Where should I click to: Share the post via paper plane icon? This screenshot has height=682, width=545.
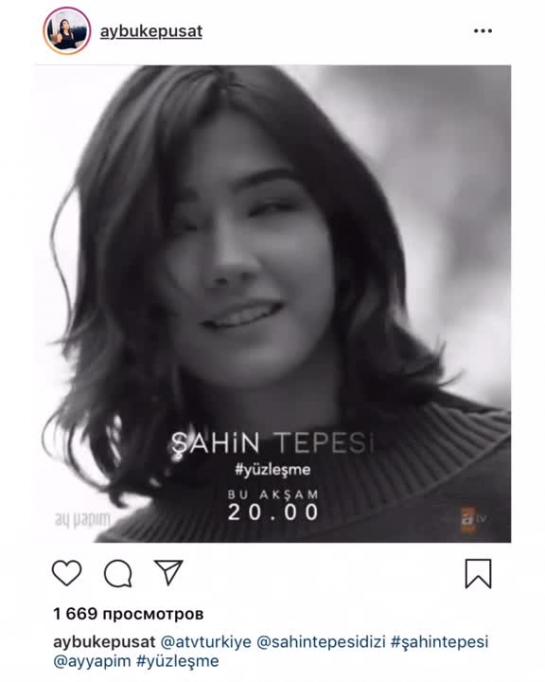pos(168,572)
